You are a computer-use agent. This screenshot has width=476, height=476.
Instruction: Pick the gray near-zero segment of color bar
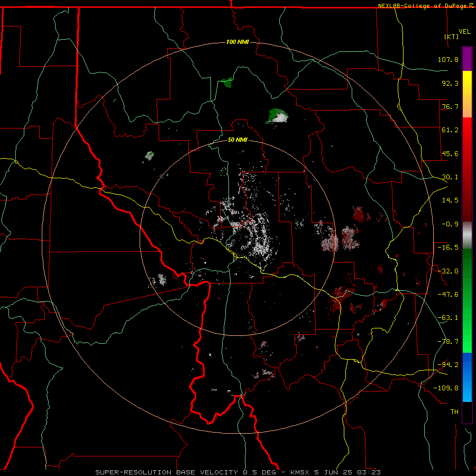pyautogui.click(x=467, y=235)
